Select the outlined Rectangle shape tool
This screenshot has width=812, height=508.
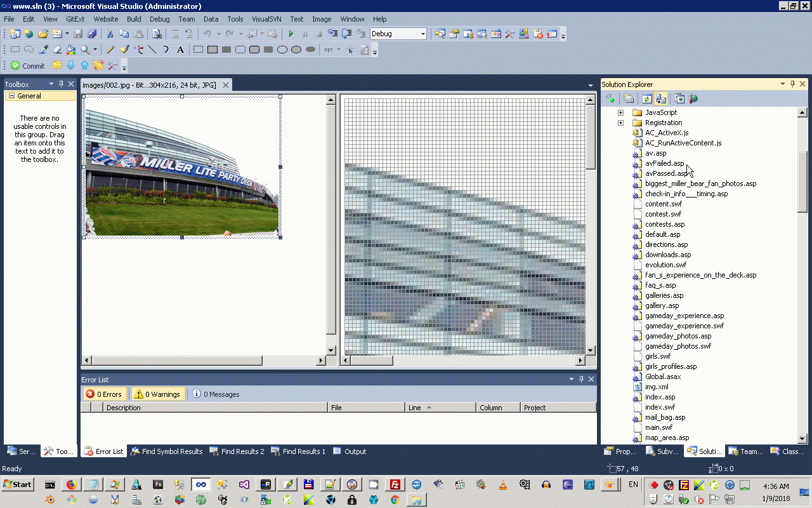tap(199, 50)
